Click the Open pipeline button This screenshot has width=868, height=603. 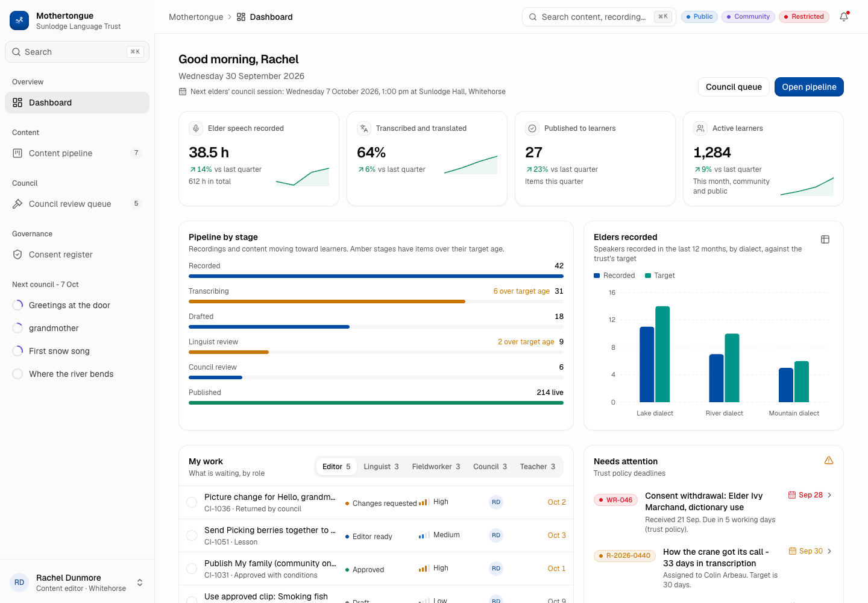point(809,87)
